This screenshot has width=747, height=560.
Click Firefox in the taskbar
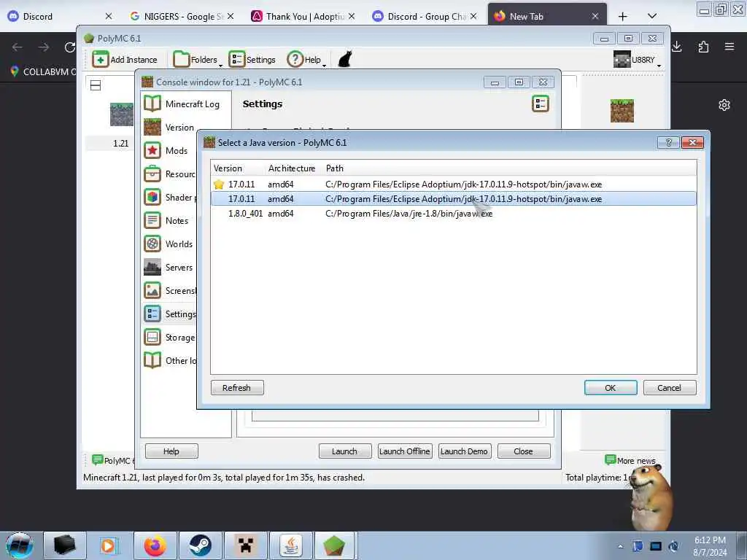tap(155, 545)
